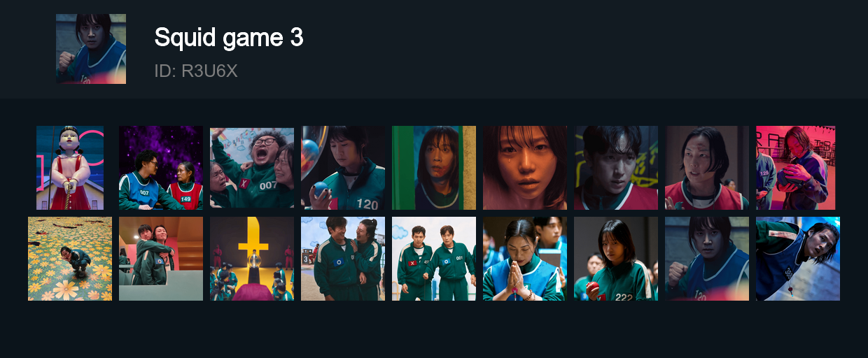Click the Squid game 3 title

229,38
